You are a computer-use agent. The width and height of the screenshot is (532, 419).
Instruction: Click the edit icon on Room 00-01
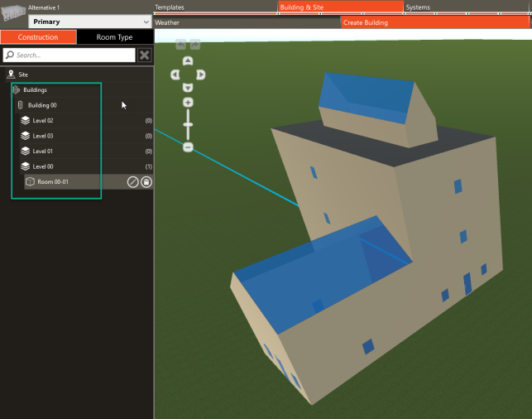132,182
